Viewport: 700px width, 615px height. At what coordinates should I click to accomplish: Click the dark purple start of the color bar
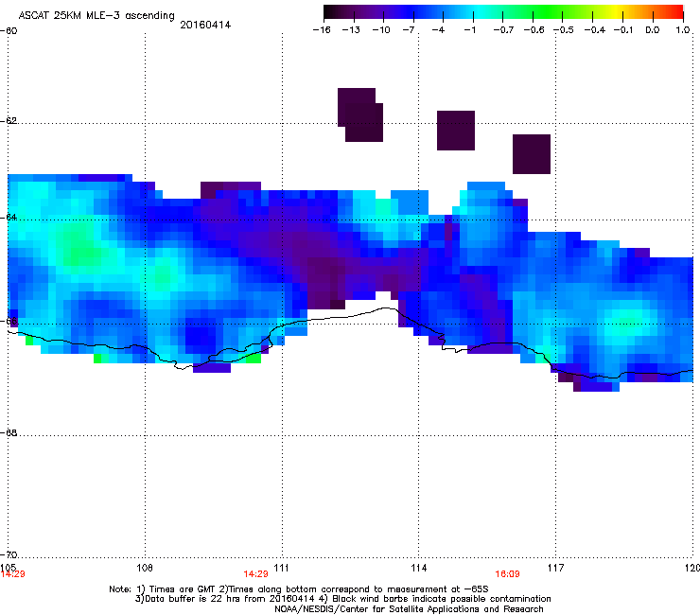pyautogui.click(x=335, y=12)
